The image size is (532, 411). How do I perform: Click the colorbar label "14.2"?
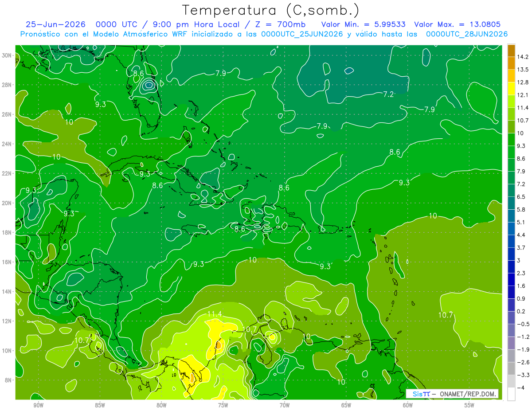(523, 57)
